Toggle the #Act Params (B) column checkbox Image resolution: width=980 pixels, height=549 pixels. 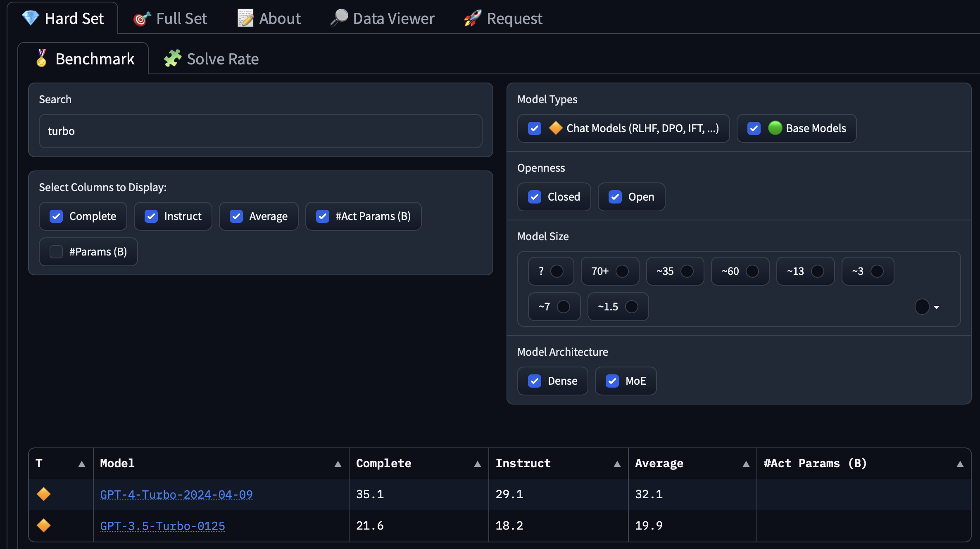[x=323, y=216]
